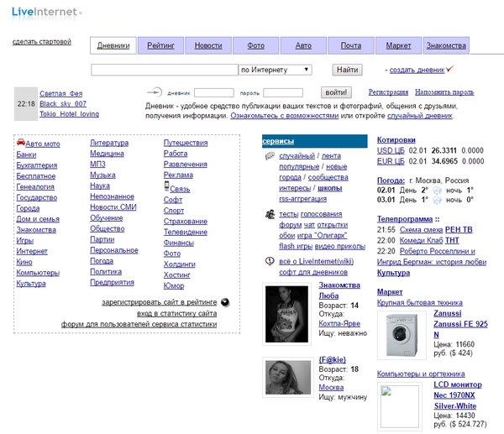Click the сделать стартовой link
504x434 pixels.
tap(42, 41)
